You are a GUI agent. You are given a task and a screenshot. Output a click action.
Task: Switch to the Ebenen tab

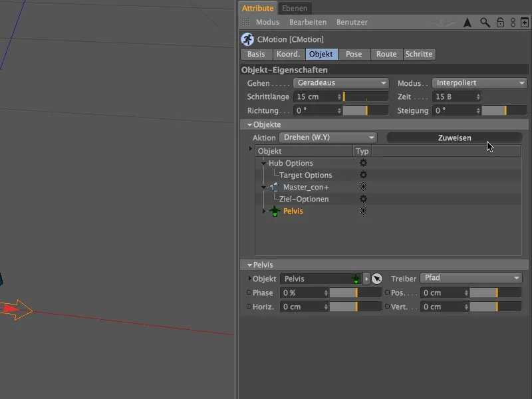[295, 8]
